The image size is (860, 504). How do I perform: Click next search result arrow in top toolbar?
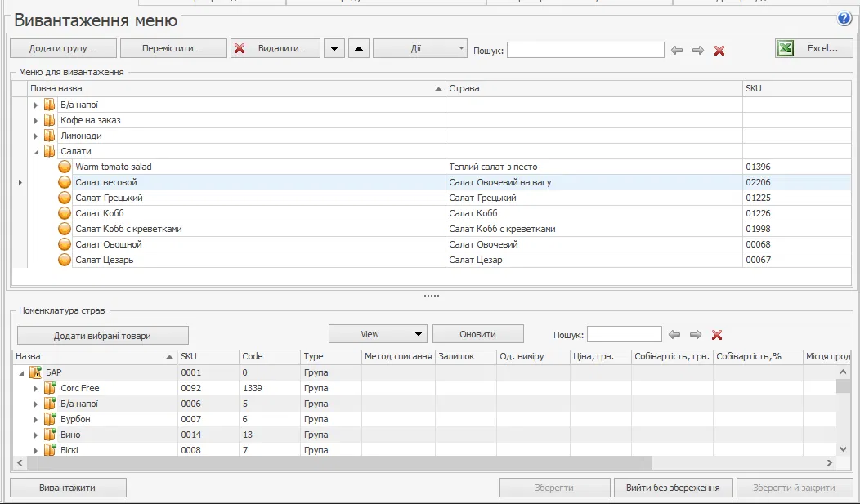click(x=697, y=51)
